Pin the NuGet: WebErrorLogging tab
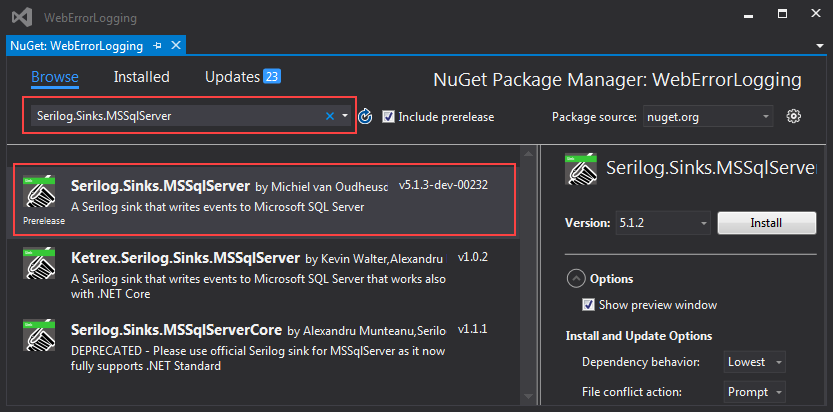Screen dimensions: 833x412 [x=157, y=46]
